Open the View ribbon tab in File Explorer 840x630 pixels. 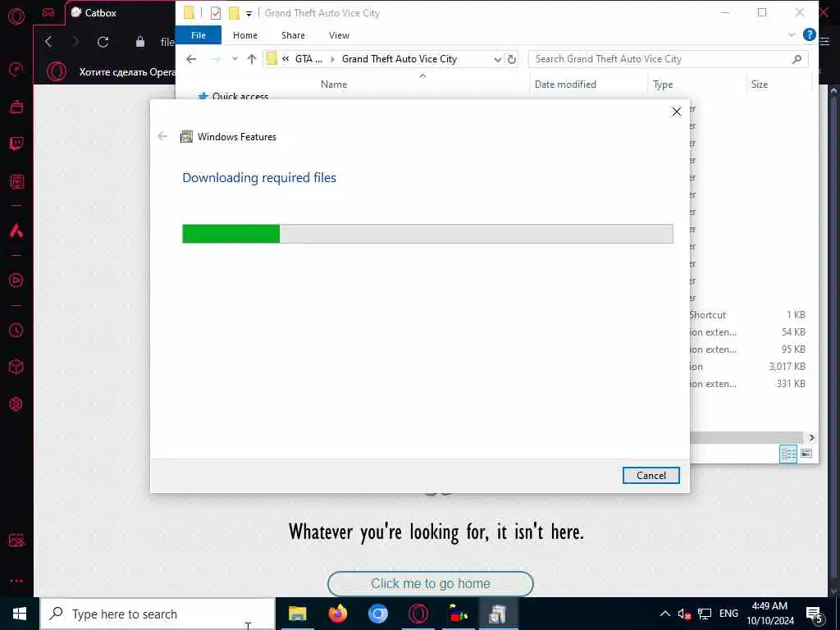click(339, 35)
